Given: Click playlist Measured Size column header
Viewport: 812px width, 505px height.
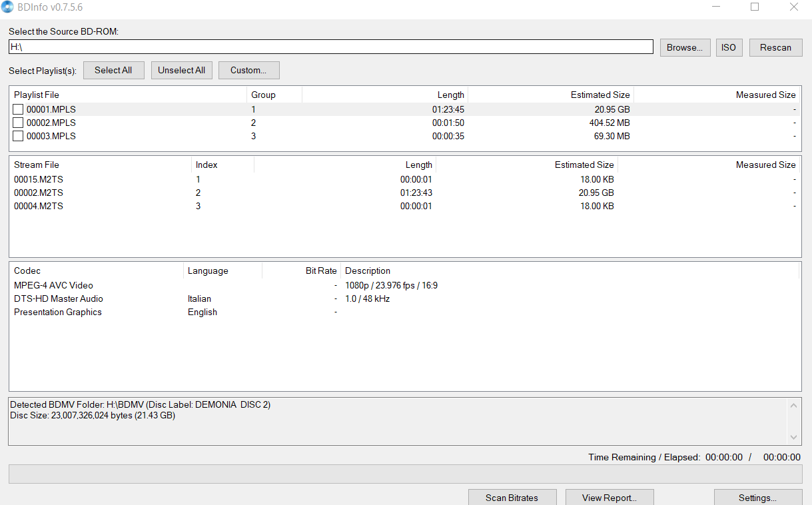Looking at the screenshot, I should pyautogui.click(x=717, y=95).
